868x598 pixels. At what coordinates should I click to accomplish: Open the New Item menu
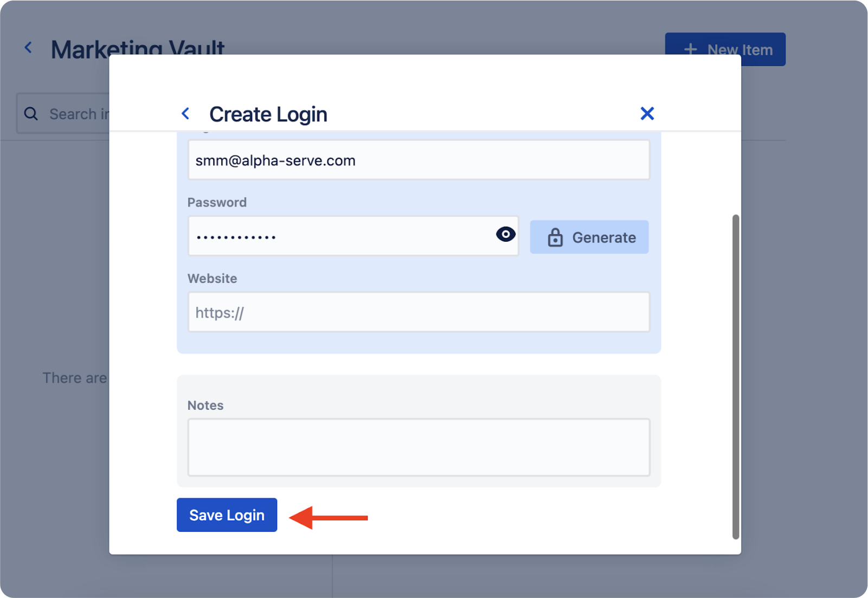[x=725, y=49]
